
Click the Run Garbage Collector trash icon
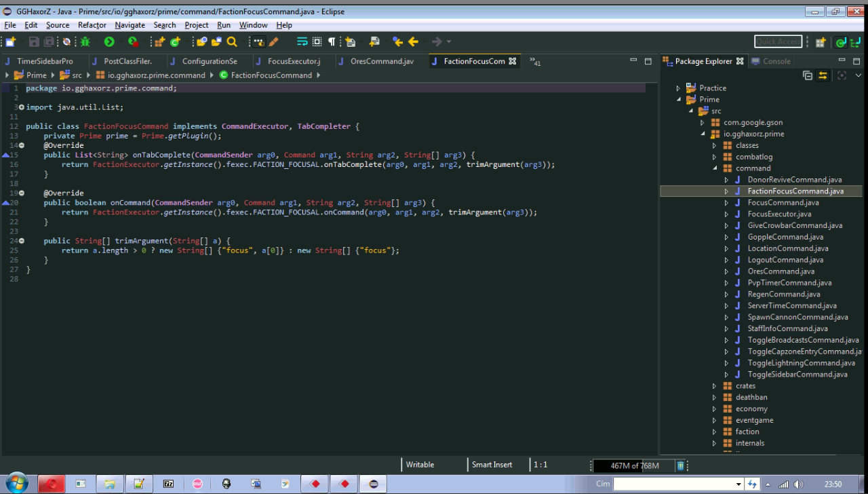point(680,465)
